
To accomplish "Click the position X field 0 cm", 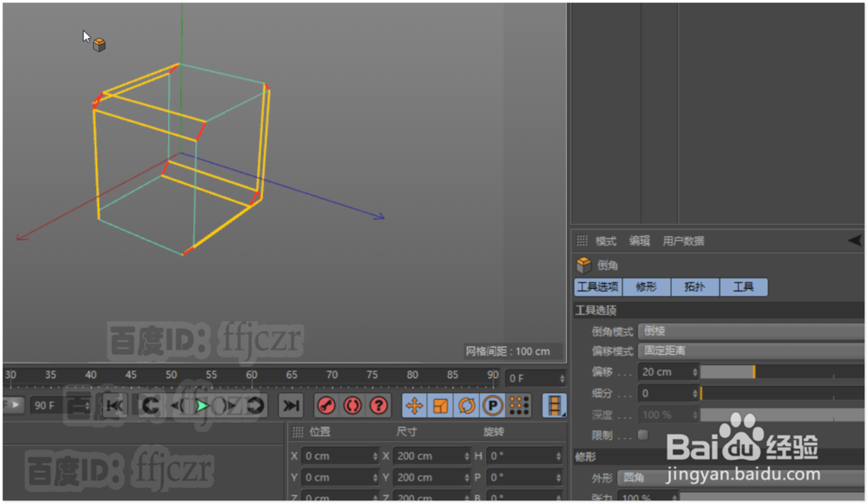I will (x=337, y=456).
